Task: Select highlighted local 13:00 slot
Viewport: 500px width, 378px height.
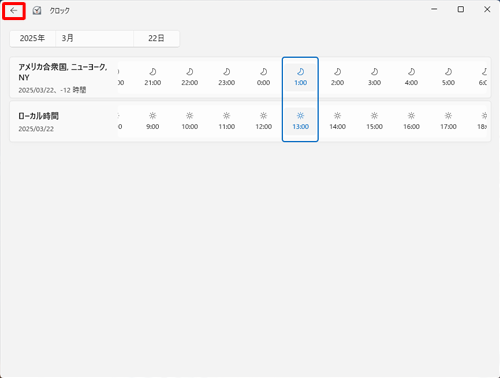Action: pyautogui.click(x=300, y=121)
